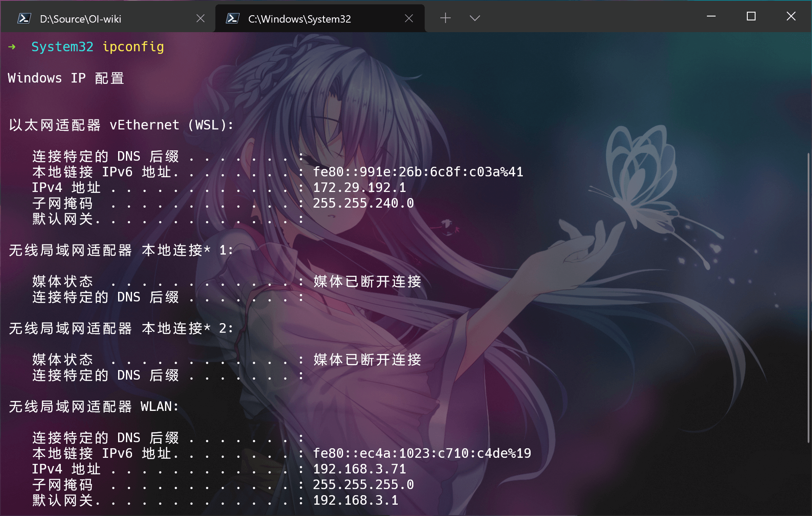Click the default gateway 192.168.3.1

[x=356, y=500]
